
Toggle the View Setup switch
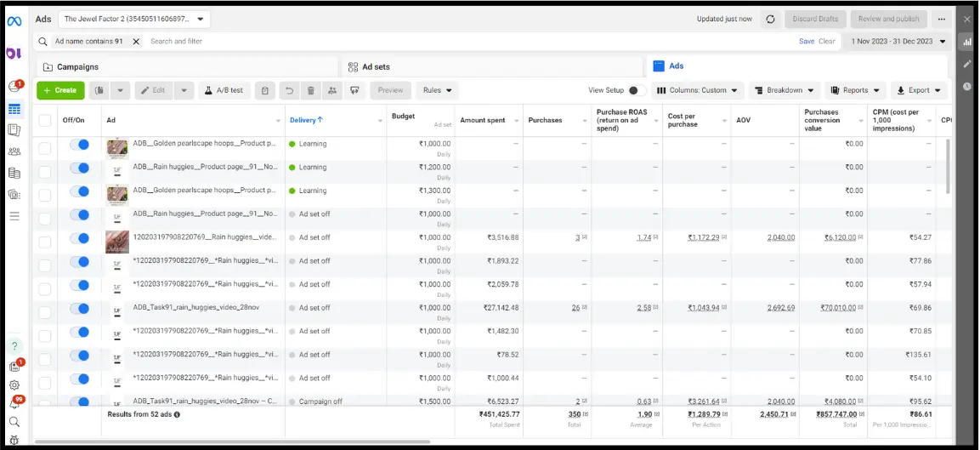click(x=637, y=90)
